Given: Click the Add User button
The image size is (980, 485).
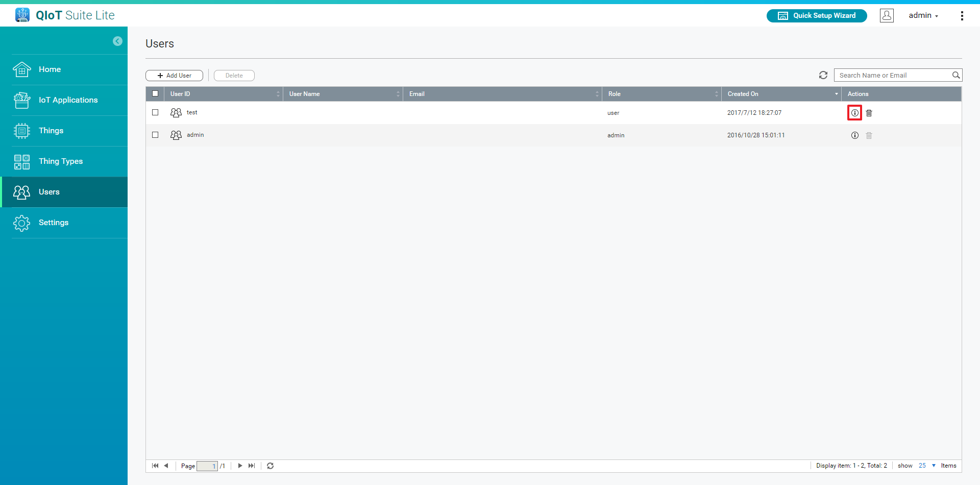Looking at the screenshot, I should point(174,76).
